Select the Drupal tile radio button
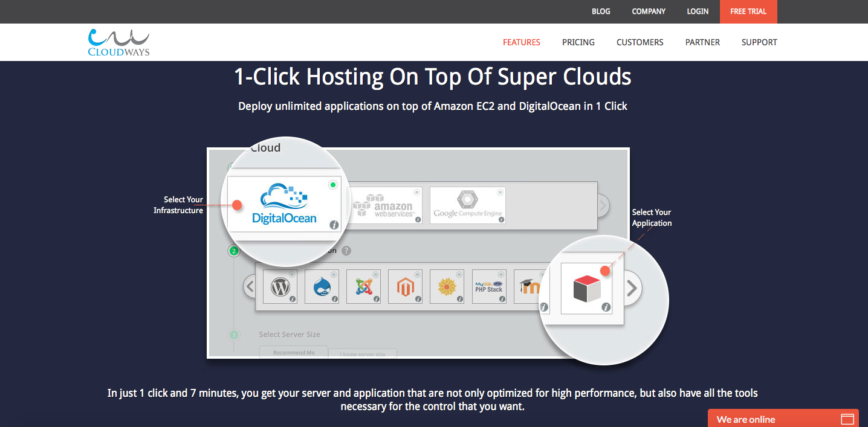The image size is (868, 427). click(x=334, y=274)
